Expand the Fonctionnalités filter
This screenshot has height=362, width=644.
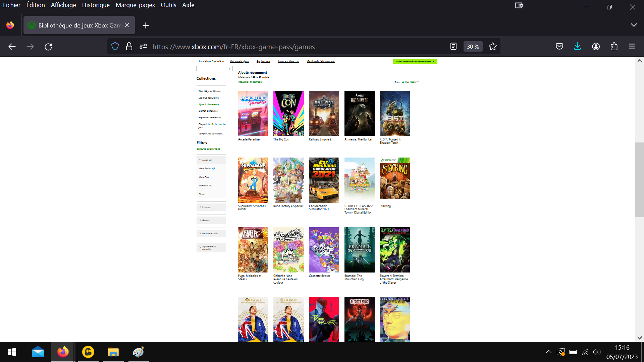[211, 233]
